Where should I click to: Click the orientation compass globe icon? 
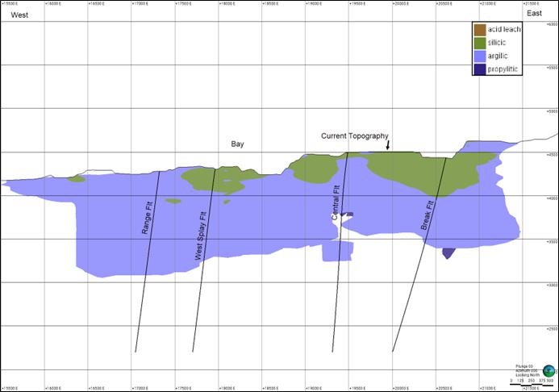(549, 371)
